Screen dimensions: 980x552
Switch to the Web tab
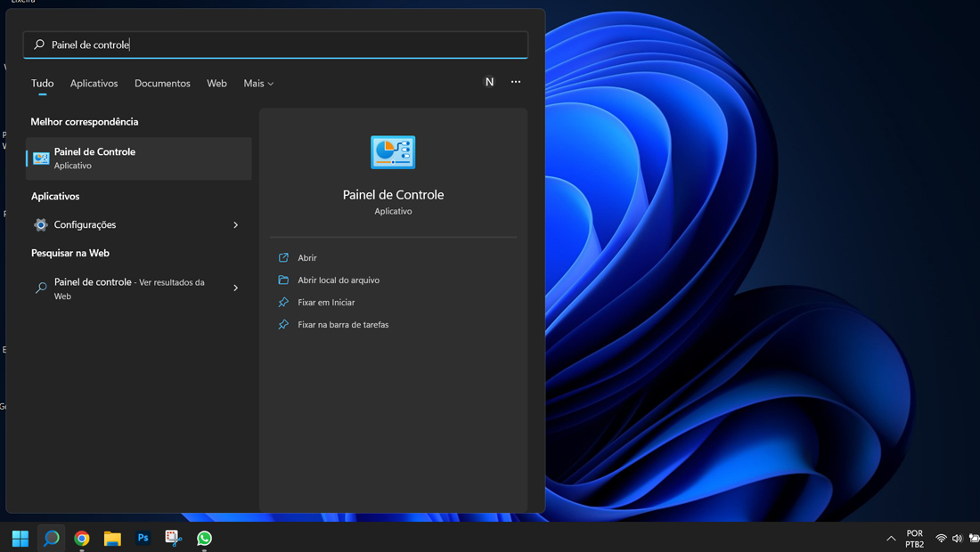216,83
